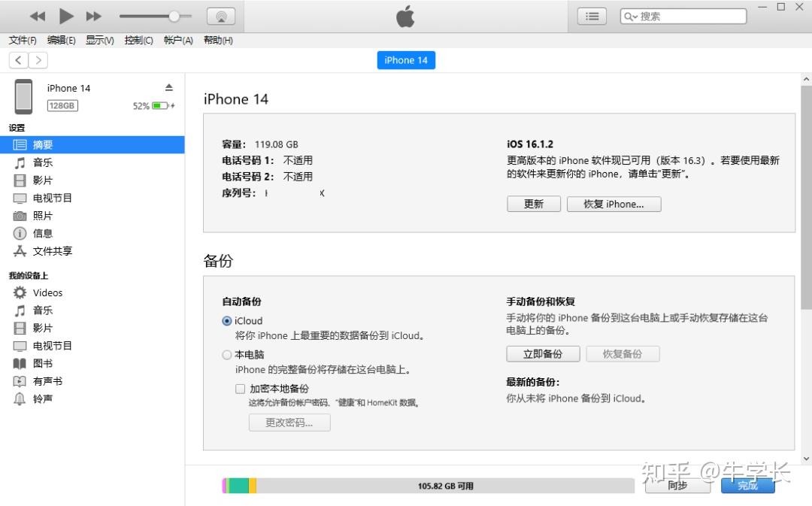Open the list view icon button
The image size is (812, 506).
(x=592, y=17)
